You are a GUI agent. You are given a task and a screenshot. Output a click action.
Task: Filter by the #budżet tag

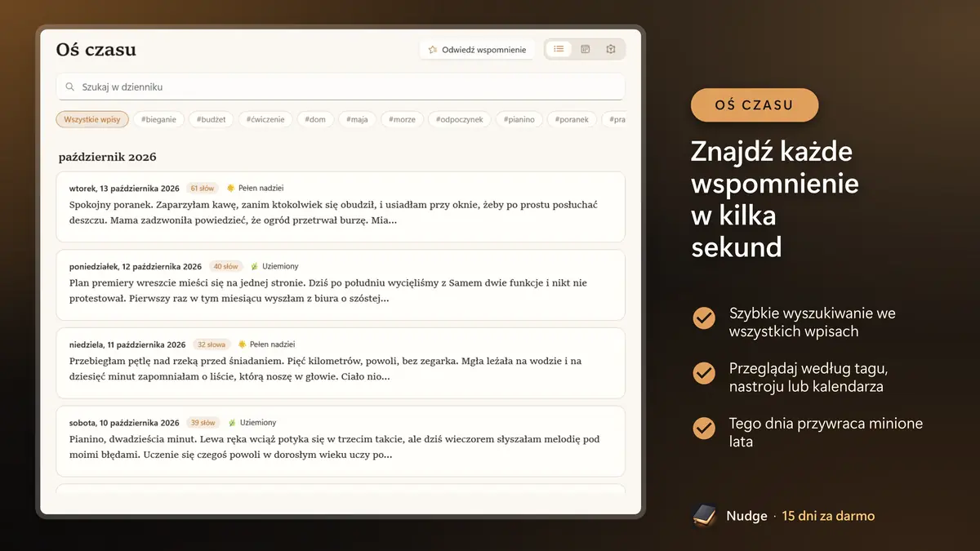tap(212, 119)
